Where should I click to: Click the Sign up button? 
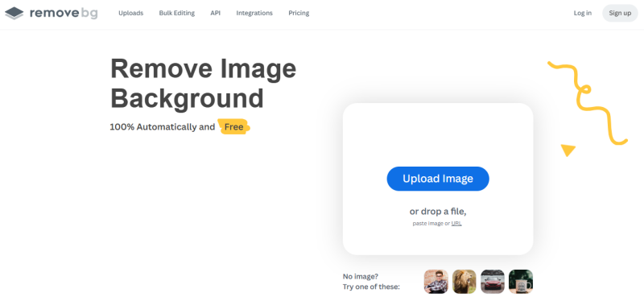(620, 13)
